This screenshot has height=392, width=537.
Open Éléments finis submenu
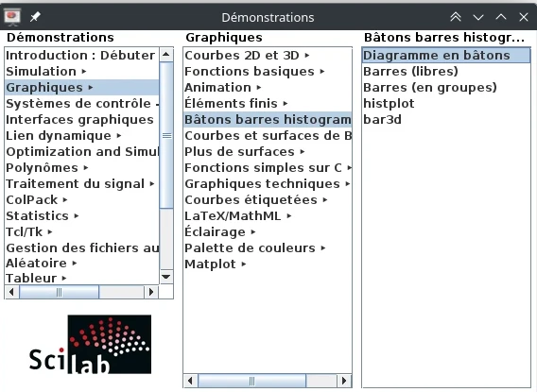(x=268, y=103)
